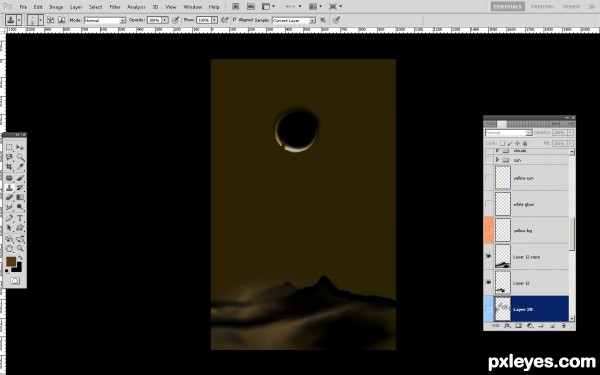This screenshot has width=600, height=375.
Task: Select the Custom Shape tool
Action: point(20,228)
